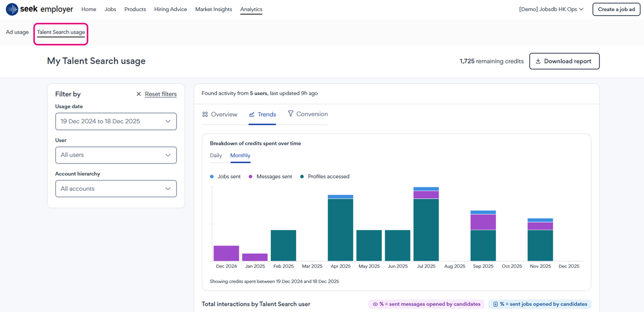The image size is (644, 312).
Task: Open the Jobsdb HK Ops account menu
Action: coord(551,9)
